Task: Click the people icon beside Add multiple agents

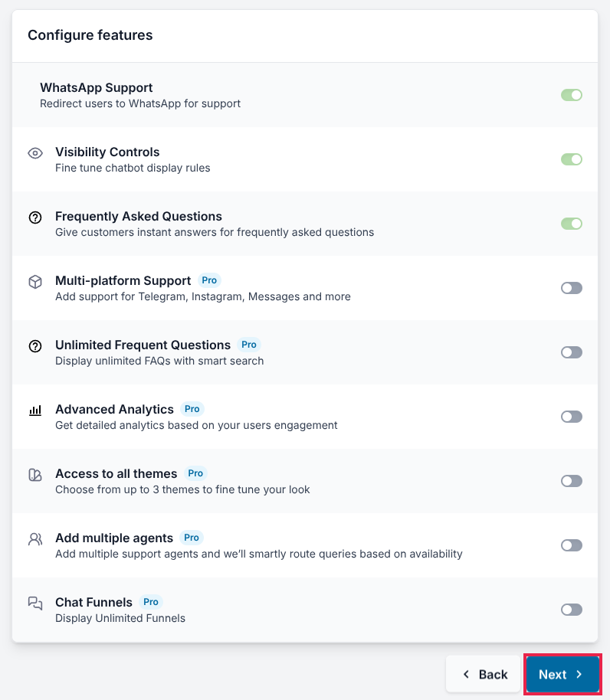Action: pos(35,539)
